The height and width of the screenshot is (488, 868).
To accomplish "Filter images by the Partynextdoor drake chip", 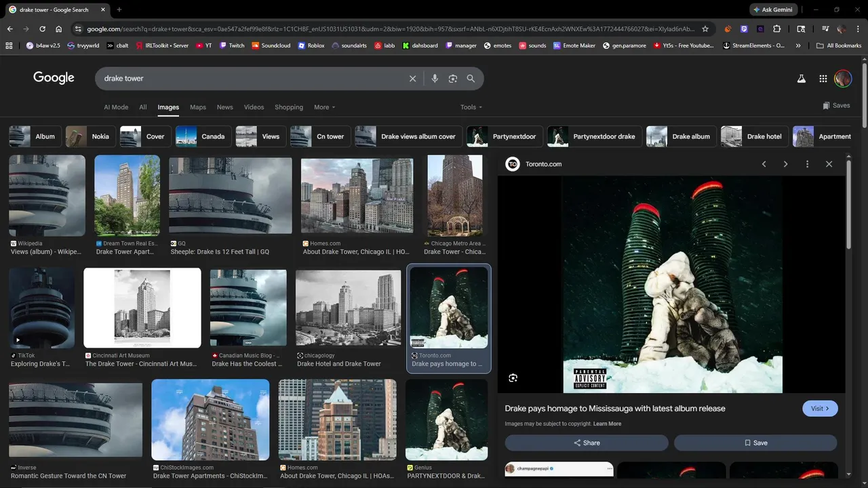I will tap(594, 136).
